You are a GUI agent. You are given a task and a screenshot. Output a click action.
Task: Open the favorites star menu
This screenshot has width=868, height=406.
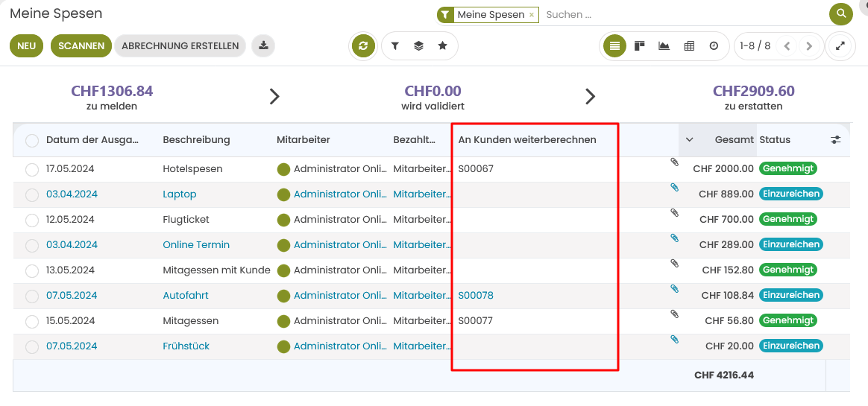click(442, 46)
